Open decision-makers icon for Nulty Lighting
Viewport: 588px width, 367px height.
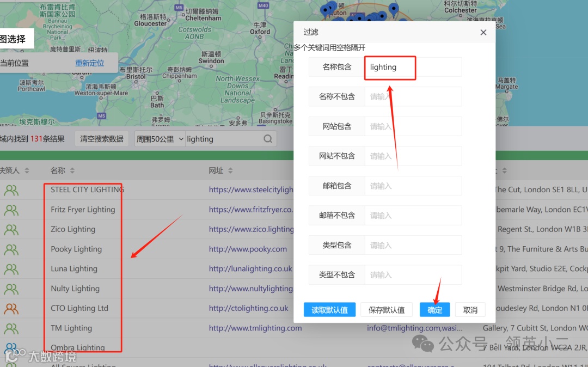11,289
